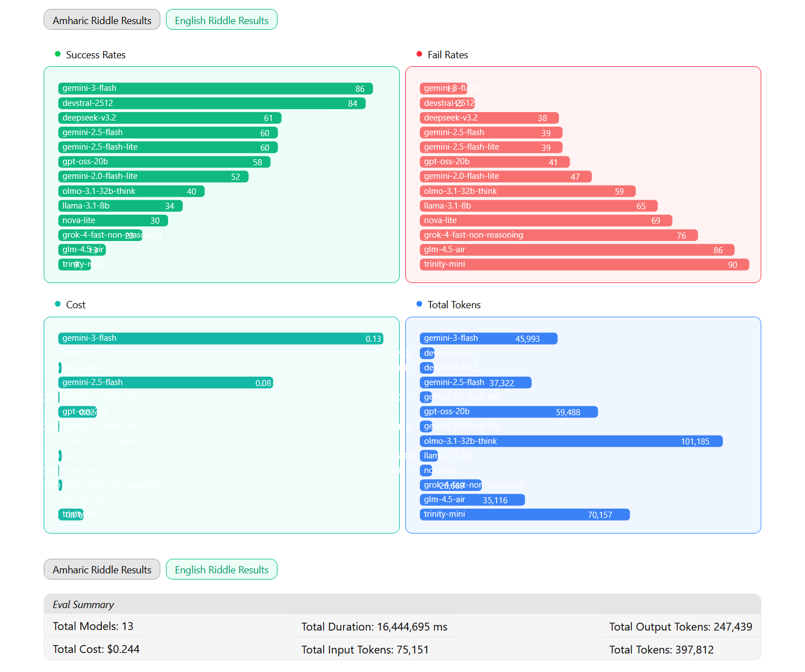The image size is (805, 672).
Task: Select Amharic Riddle Results button below the charts
Action: (102, 569)
